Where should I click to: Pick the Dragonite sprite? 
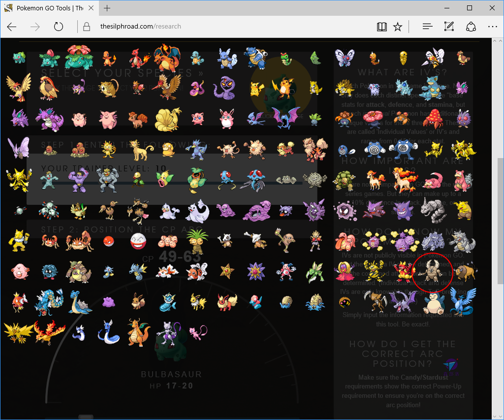tap(139, 332)
